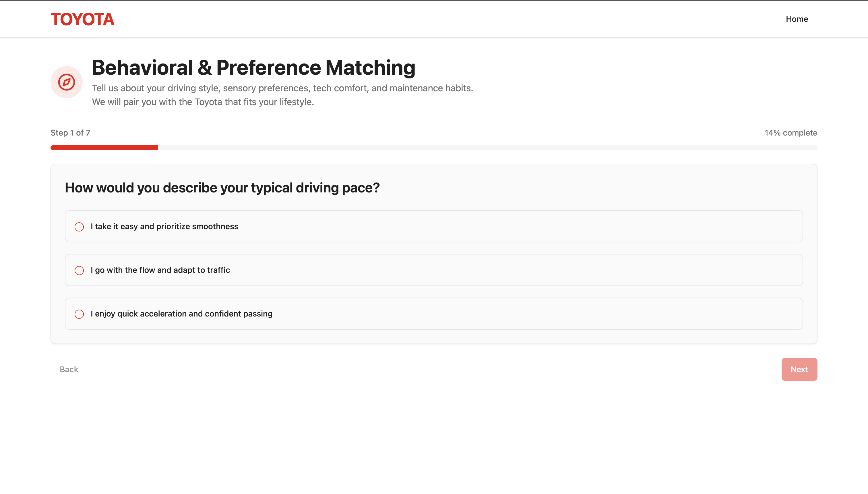Choose the 'I go with the flow and adapt to traffic' option
868x494 pixels.
(434, 270)
